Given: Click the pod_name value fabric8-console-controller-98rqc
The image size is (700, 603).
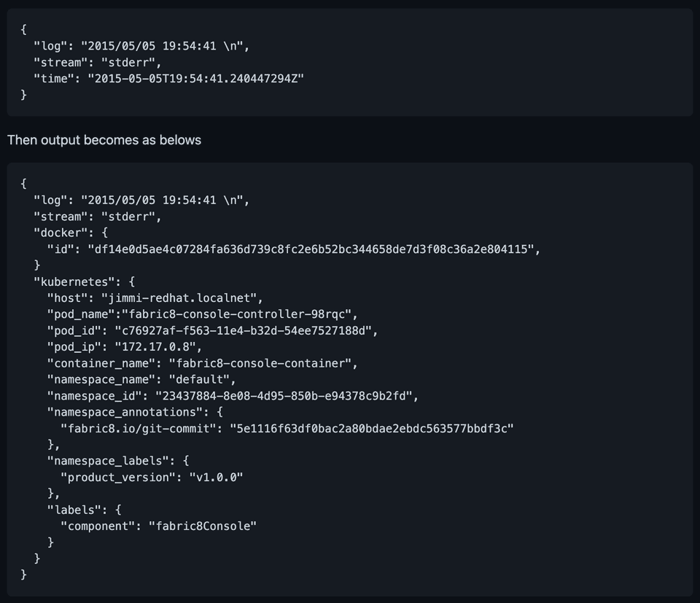Looking at the screenshot, I should [240, 314].
